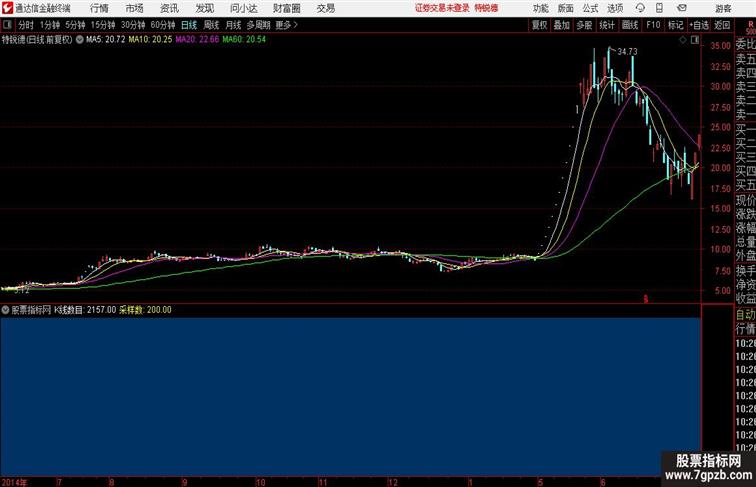Open the 发现 menu
Screen dimensions: 756x487
[204, 8]
